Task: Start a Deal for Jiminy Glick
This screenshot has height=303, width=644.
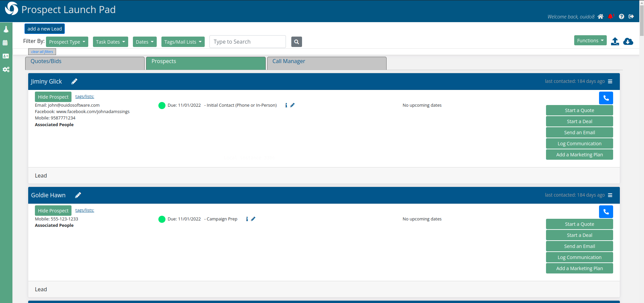Action: pos(579,121)
